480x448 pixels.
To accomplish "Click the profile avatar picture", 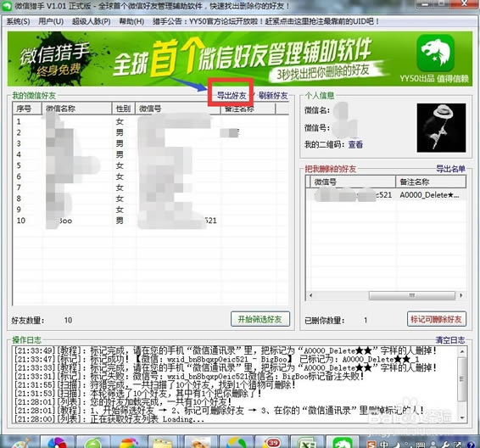I will (x=441, y=127).
